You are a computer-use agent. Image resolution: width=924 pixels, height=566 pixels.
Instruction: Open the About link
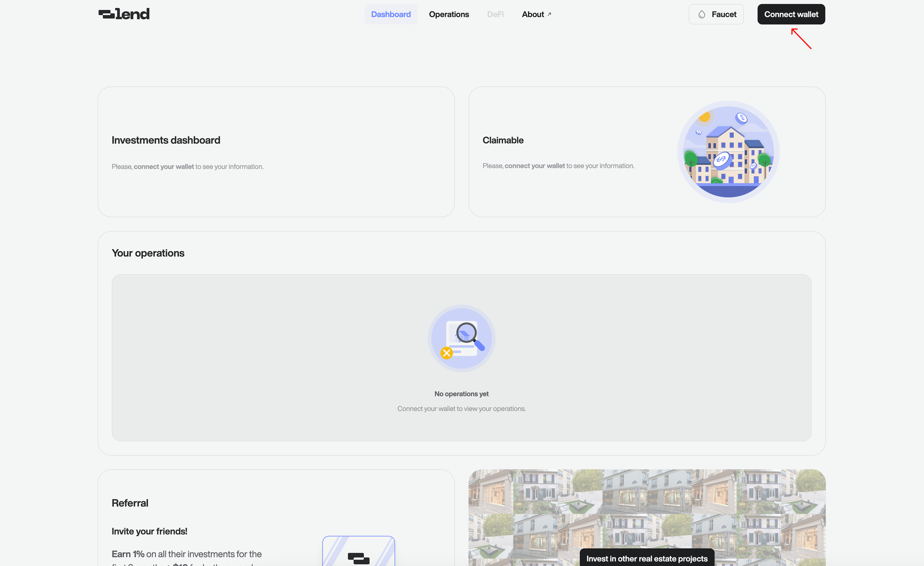click(533, 14)
